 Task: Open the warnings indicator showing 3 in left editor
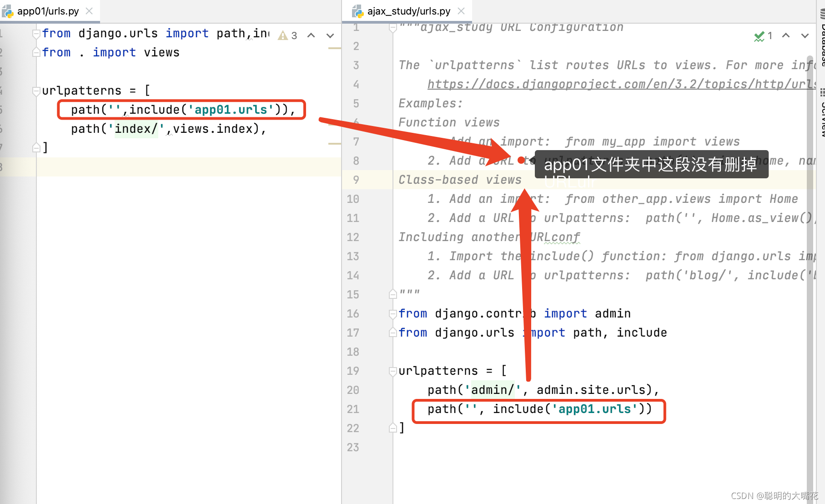287,35
